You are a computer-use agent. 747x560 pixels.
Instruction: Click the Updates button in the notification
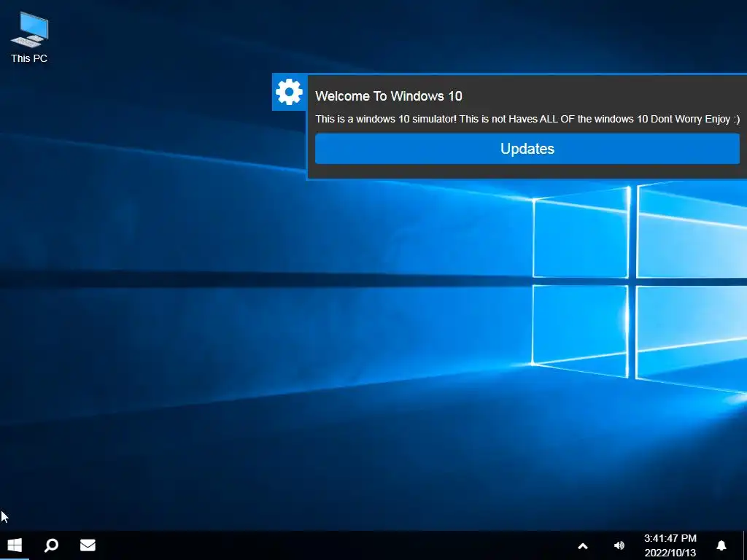527,149
